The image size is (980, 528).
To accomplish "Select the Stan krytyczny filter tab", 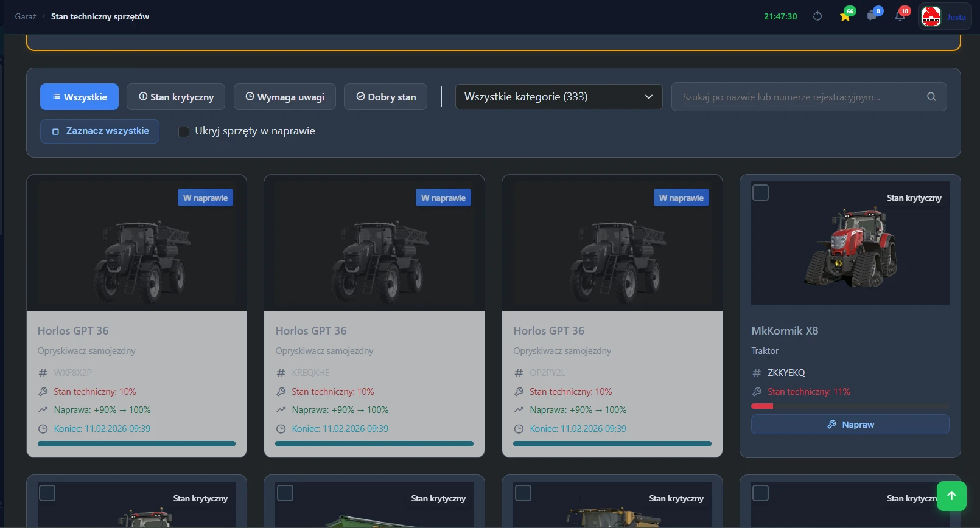I will click(x=176, y=97).
